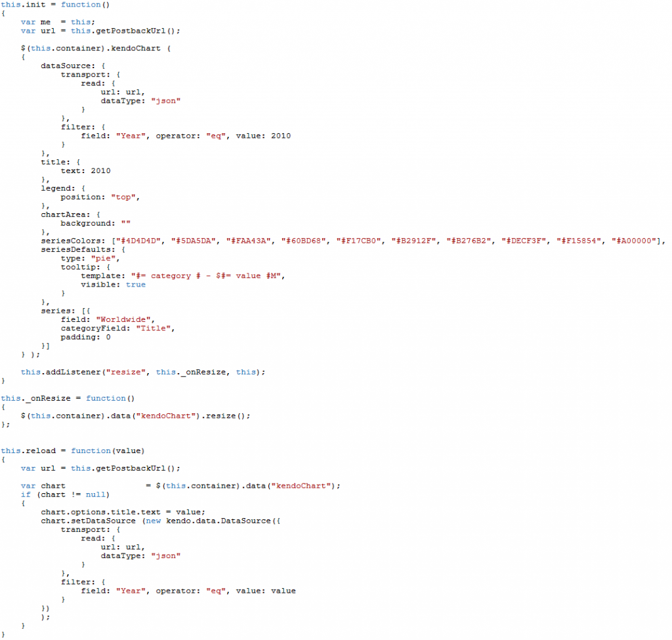Click the tooltip template string
Screen dimensions: 672x640
coord(205,276)
